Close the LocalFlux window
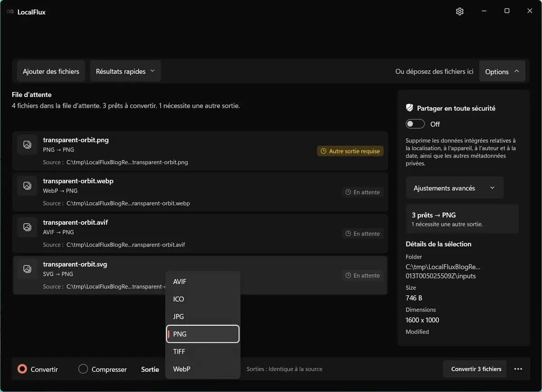The width and height of the screenshot is (542, 392). pos(530,11)
